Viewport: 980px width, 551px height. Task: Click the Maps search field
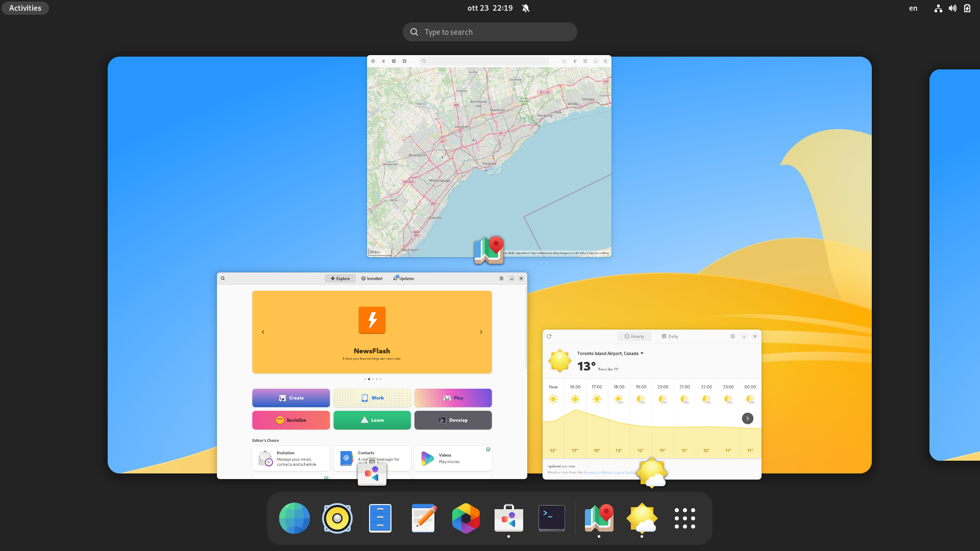click(484, 61)
